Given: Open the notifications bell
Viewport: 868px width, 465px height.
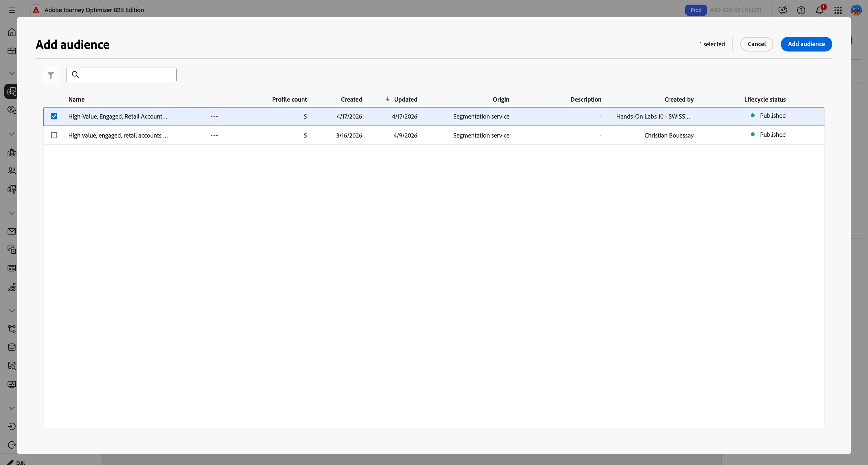Looking at the screenshot, I should [819, 10].
